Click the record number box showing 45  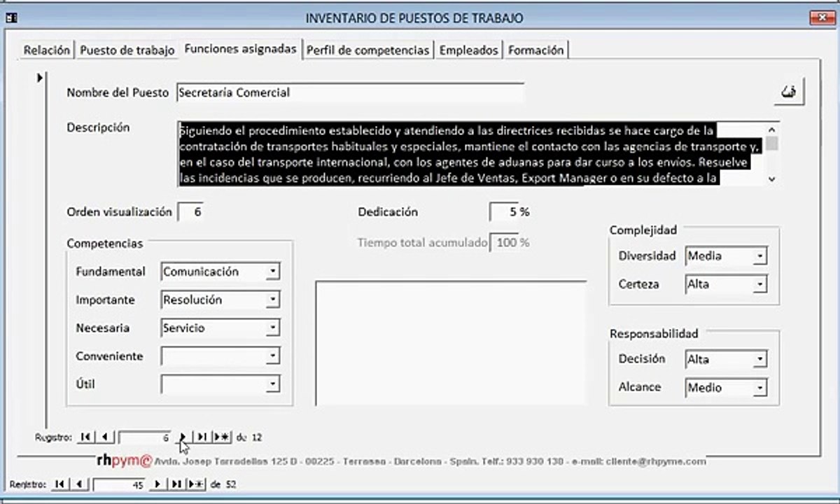click(x=118, y=484)
